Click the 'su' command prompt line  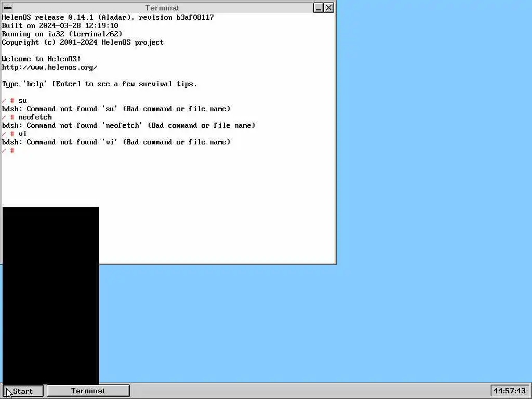click(x=14, y=100)
